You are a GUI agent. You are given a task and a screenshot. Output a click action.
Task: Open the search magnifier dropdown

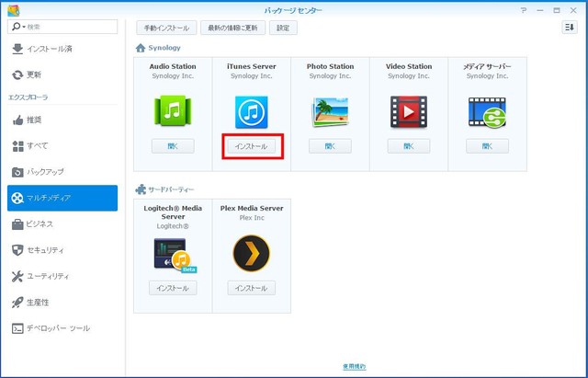pos(18,27)
